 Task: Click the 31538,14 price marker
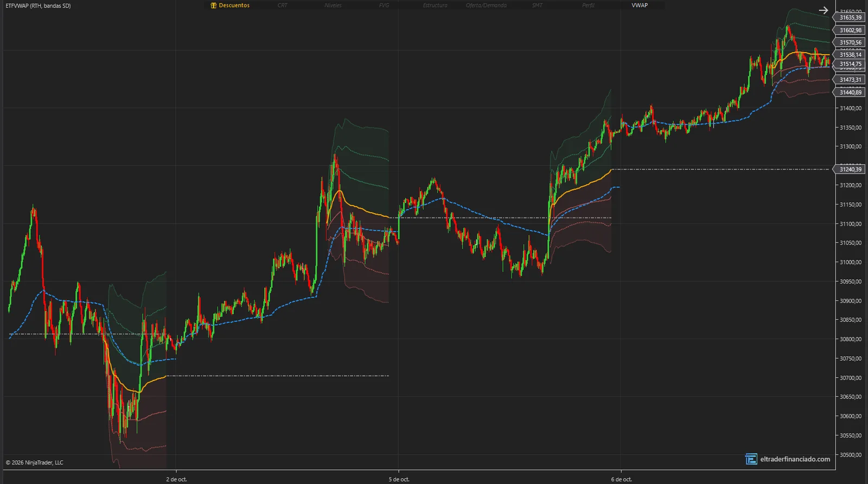click(x=849, y=55)
